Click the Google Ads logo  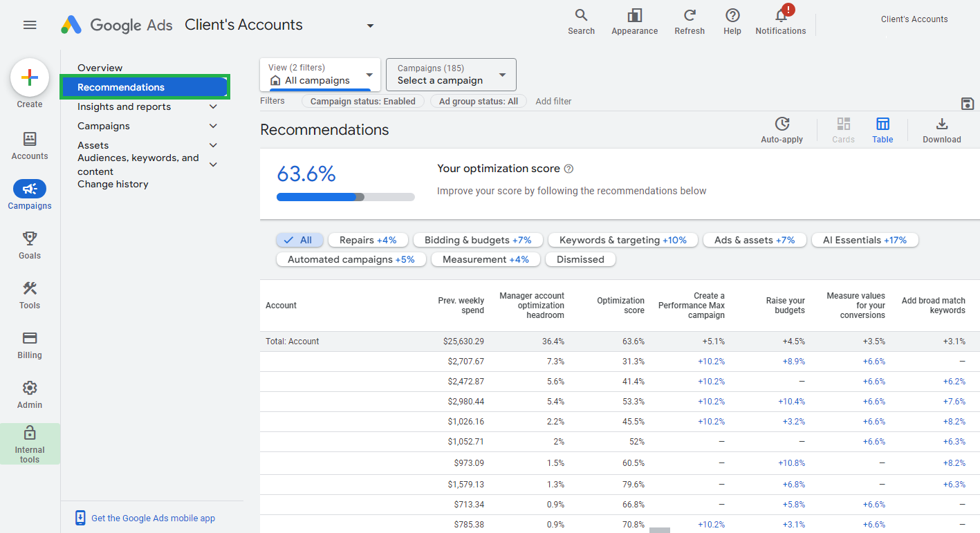pyautogui.click(x=116, y=25)
